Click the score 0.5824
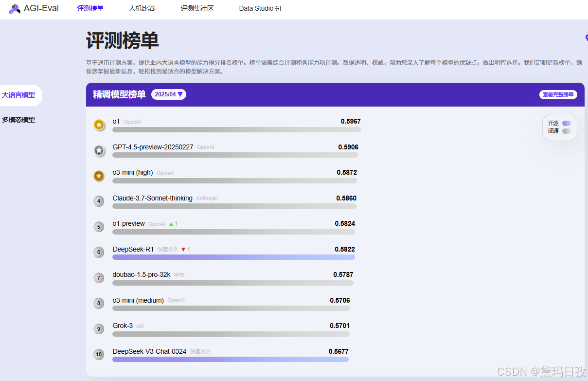 [345, 223]
